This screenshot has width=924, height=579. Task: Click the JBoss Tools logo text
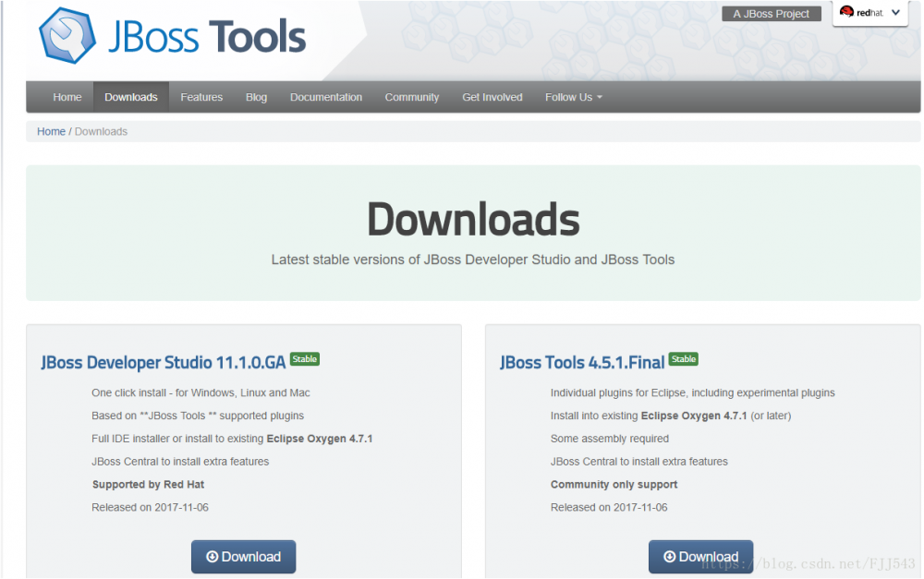207,37
